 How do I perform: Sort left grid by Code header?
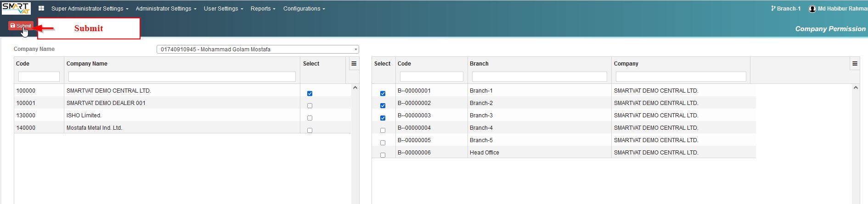[x=23, y=64]
